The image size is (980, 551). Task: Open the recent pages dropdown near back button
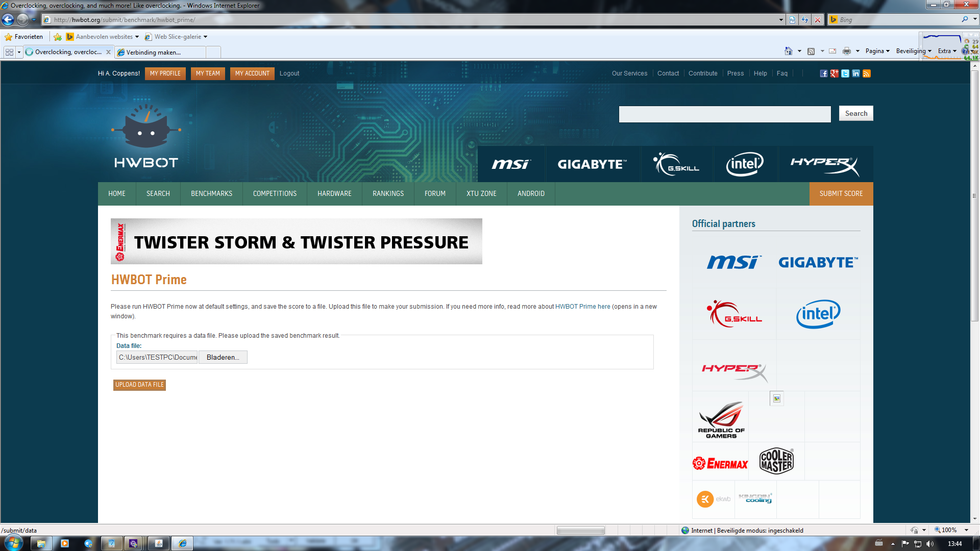point(34,19)
